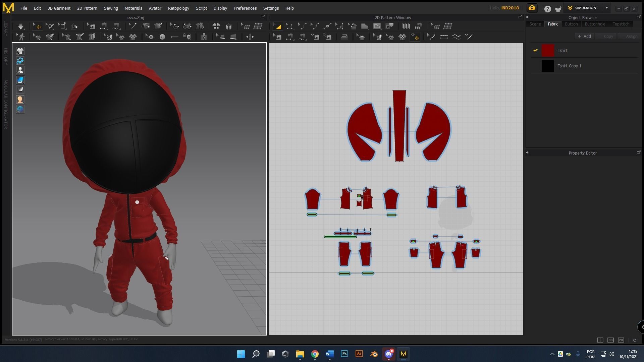Select the Free Topstitch wavy tool
This screenshot has width=644, height=362.
point(456,37)
